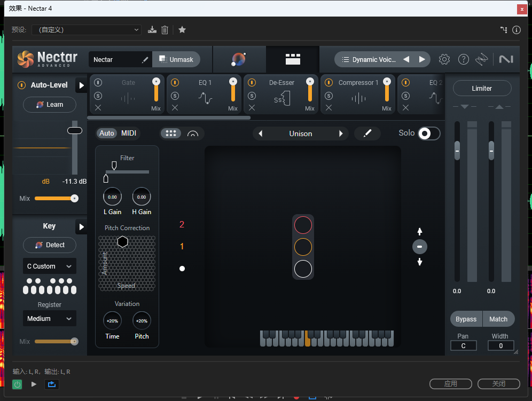Image resolution: width=532 pixels, height=401 pixels.
Task: Click the Detect key button
Action: (x=50, y=245)
